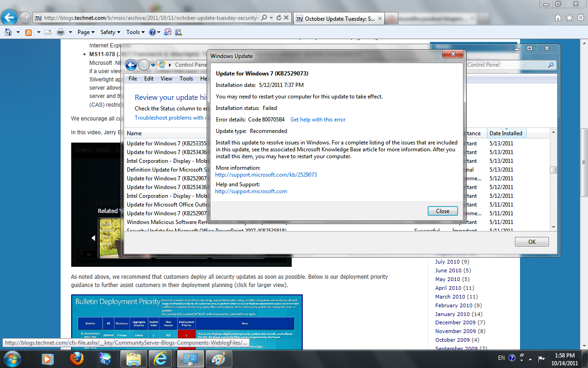Go back in Control Panel window
The width and height of the screenshot is (588, 368).
(x=131, y=65)
